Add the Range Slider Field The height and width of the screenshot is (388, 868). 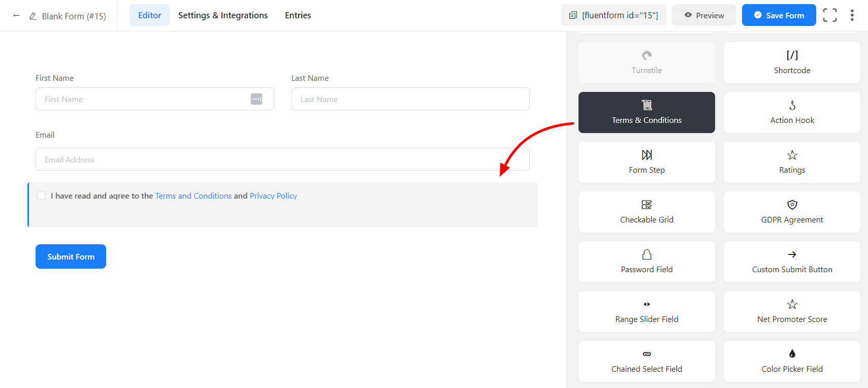[x=646, y=311]
